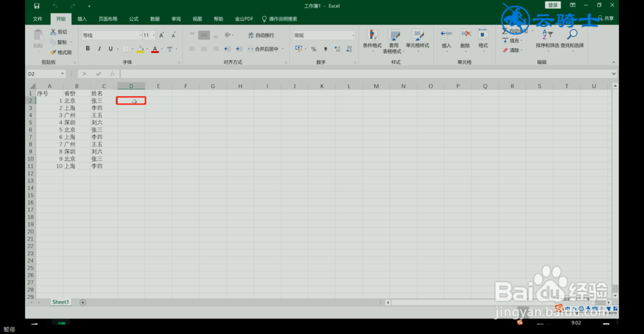Open the Clear (清除) dropdown
The image size is (644, 334).
click(x=512, y=50)
